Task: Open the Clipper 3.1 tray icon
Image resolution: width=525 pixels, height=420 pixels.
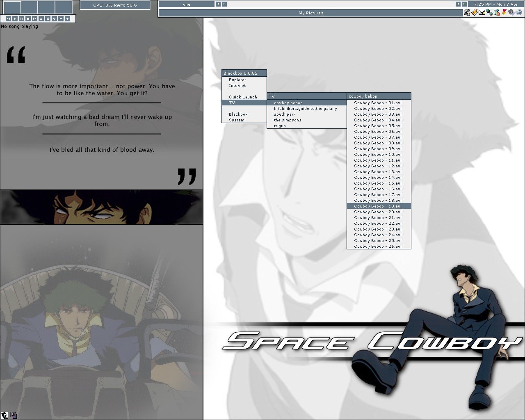Action: point(467,12)
